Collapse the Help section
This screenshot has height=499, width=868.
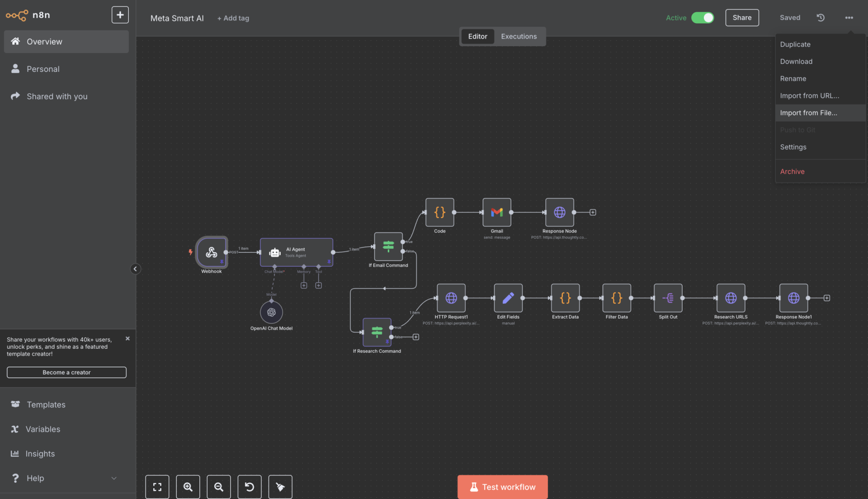coord(113,478)
